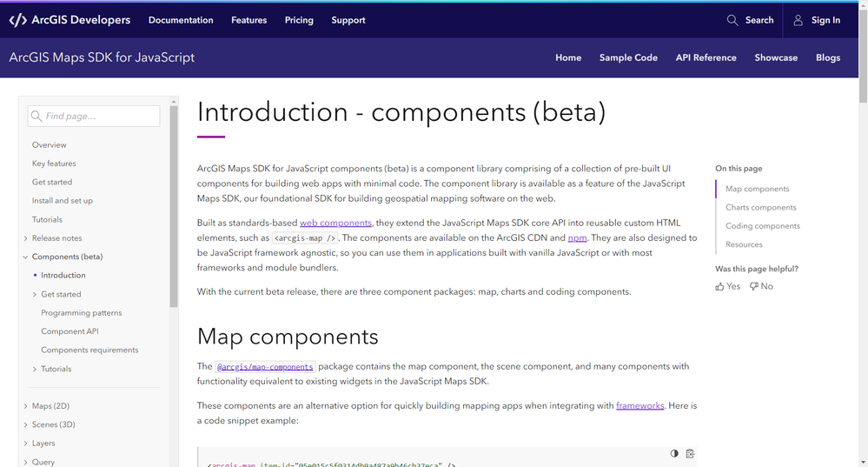Open the Documentation menu
Image resolution: width=868 pixels, height=467 pixels.
(x=181, y=20)
